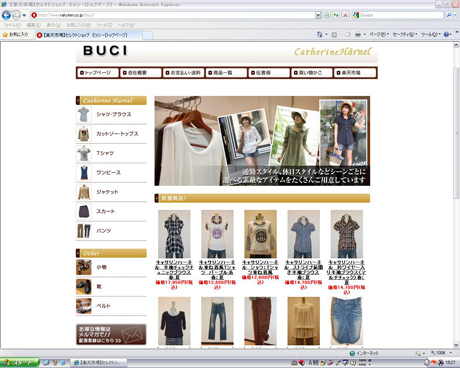460x368 pixels.
Task: Refresh the page with the green arrows icon
Action: [x=336, y=15]
